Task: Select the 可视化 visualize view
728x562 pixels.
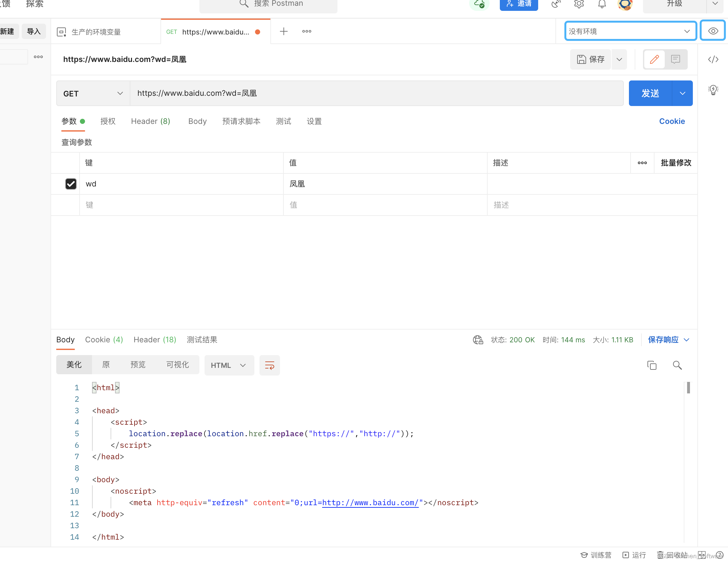Action: (x=177, y=364)
